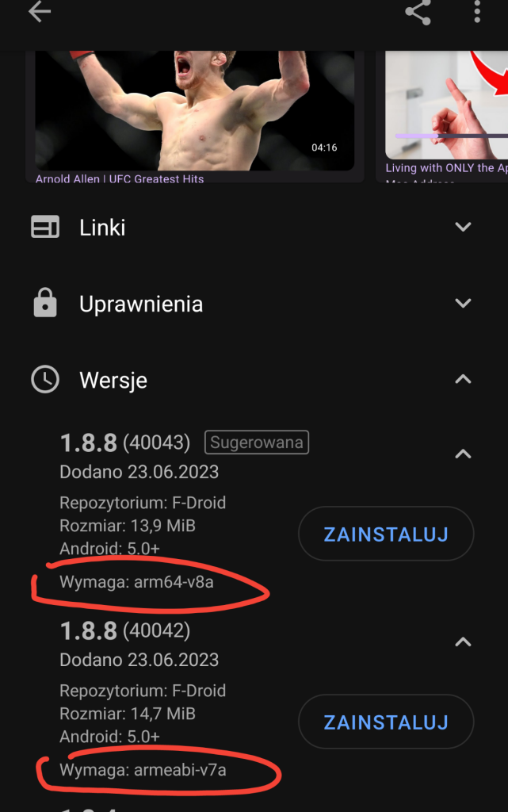Select the Uprawnienia heading text

141,304
